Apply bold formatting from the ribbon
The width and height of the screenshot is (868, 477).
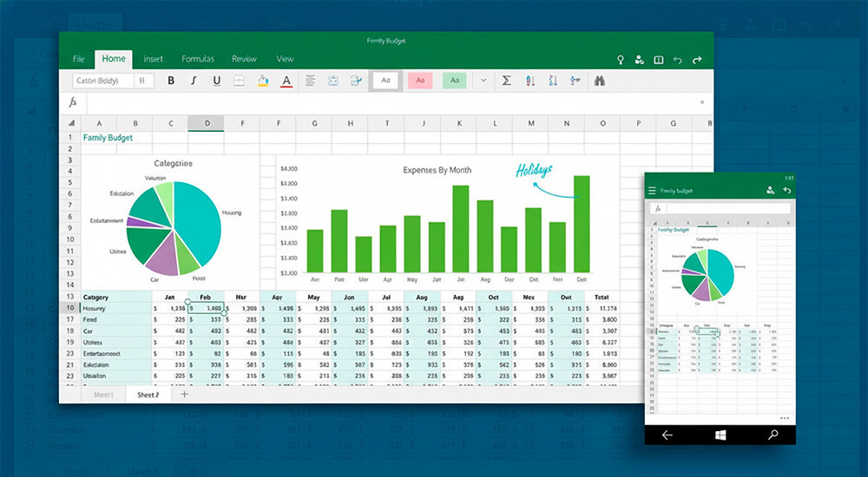(171, 81)
